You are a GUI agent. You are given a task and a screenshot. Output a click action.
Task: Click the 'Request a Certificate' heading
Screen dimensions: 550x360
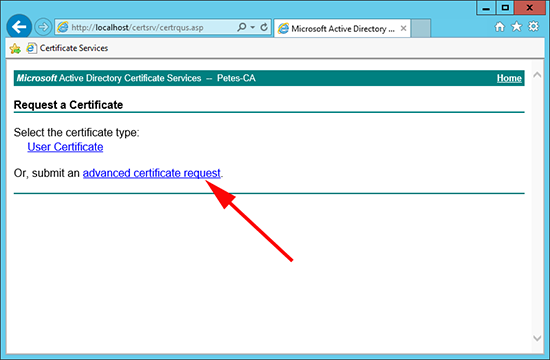(68, 105)
